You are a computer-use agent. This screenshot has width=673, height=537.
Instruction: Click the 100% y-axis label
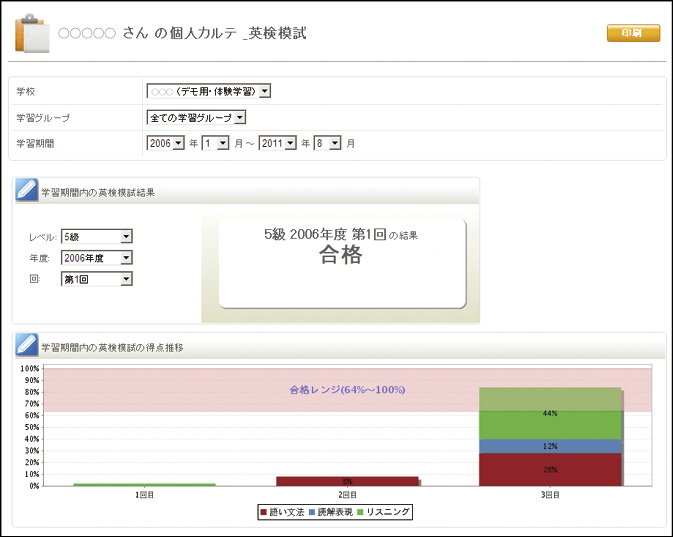pyautogui.click(x=30, y=368)
